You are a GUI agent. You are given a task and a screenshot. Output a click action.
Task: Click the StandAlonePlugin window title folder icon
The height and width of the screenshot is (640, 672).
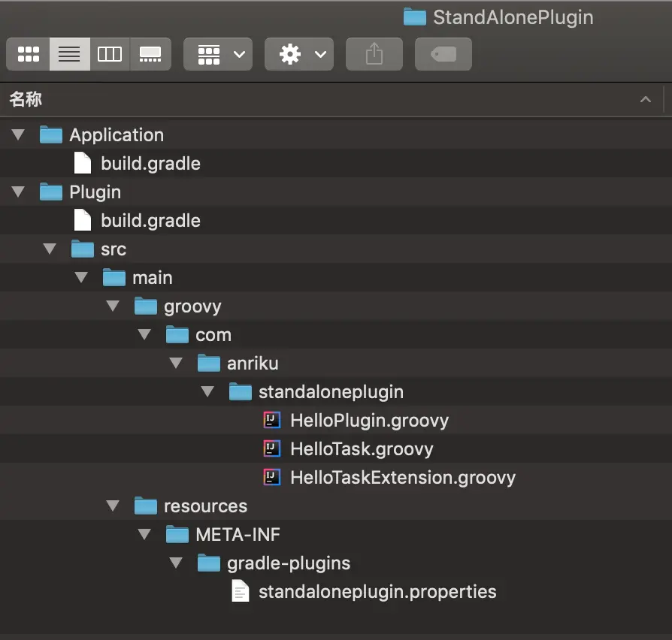[415, 17]
